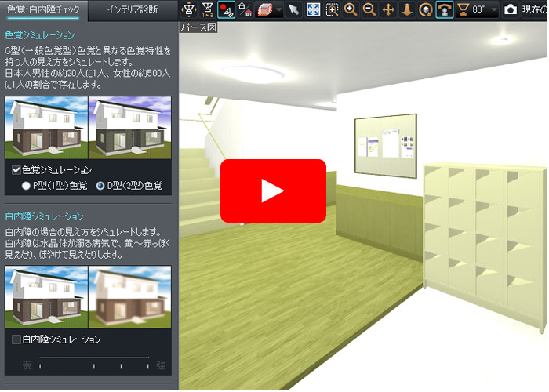
Task: Click the zoom in magnifier
Action: 351,9
